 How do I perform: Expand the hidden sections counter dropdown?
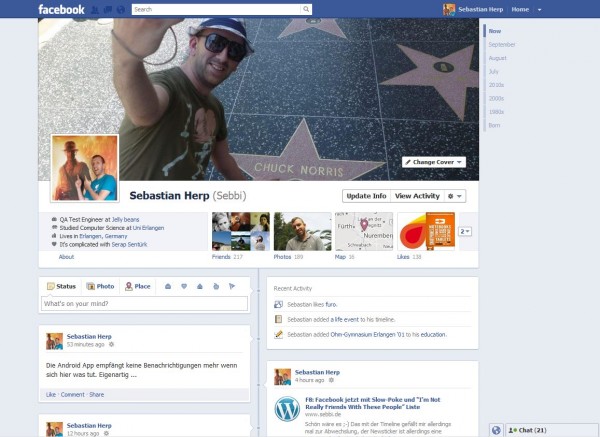[x=465, y=232]
